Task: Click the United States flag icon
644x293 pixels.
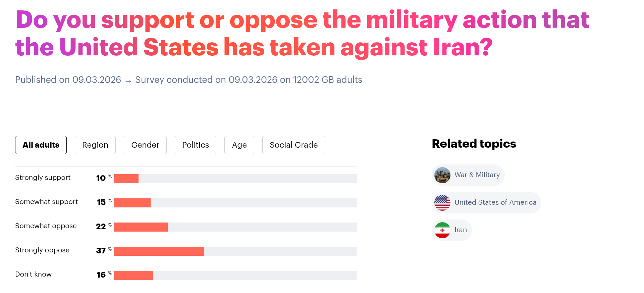Action: 442,202
